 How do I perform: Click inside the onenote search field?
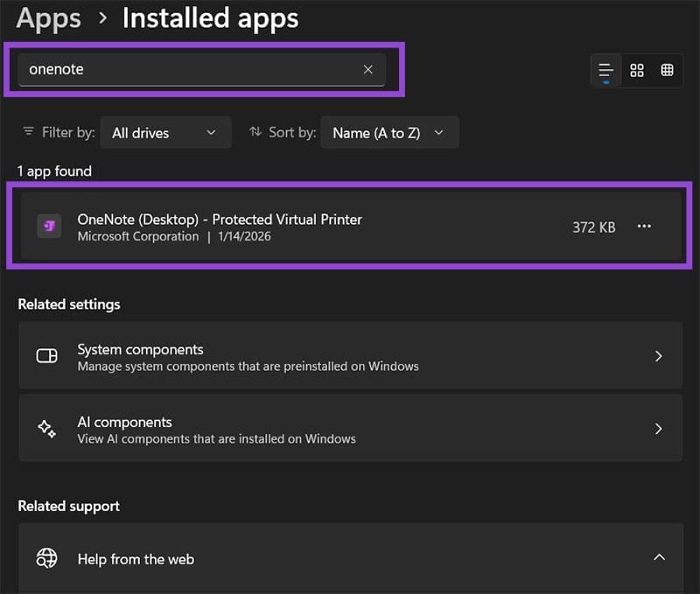175,70
